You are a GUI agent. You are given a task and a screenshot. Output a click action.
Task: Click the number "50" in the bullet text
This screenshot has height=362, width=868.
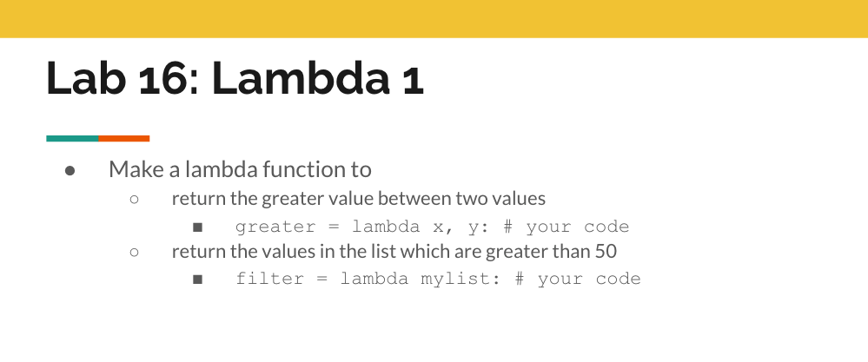[x=606, y=252]
